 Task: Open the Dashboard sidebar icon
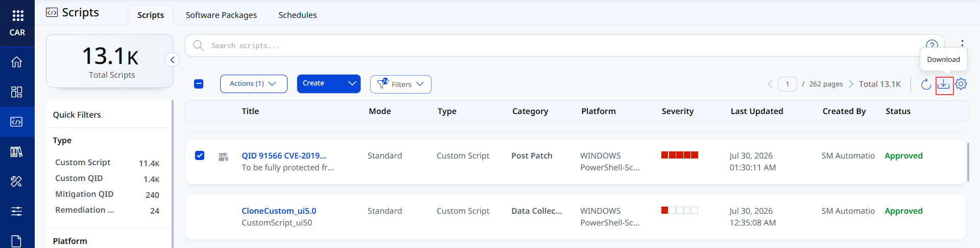click(17, 92)
